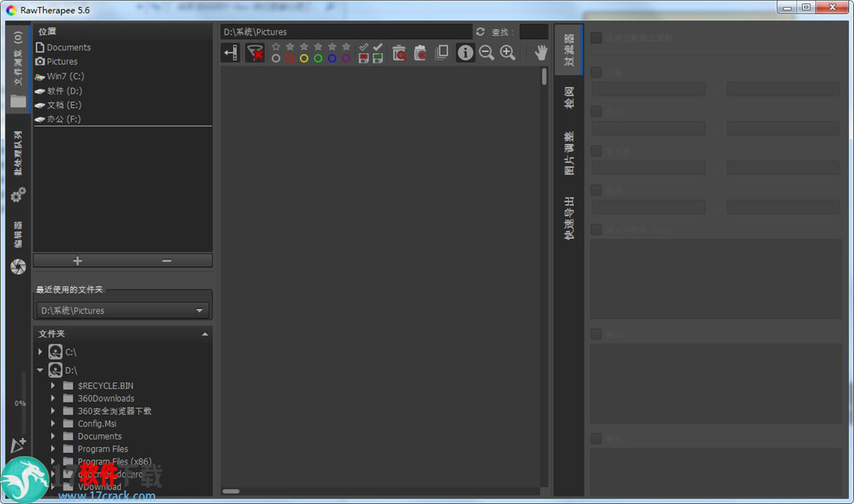This screenshot has width=854, height=504.
Task: Click the folder path field D:\系统\Pictures
Action: coord(347,32)
